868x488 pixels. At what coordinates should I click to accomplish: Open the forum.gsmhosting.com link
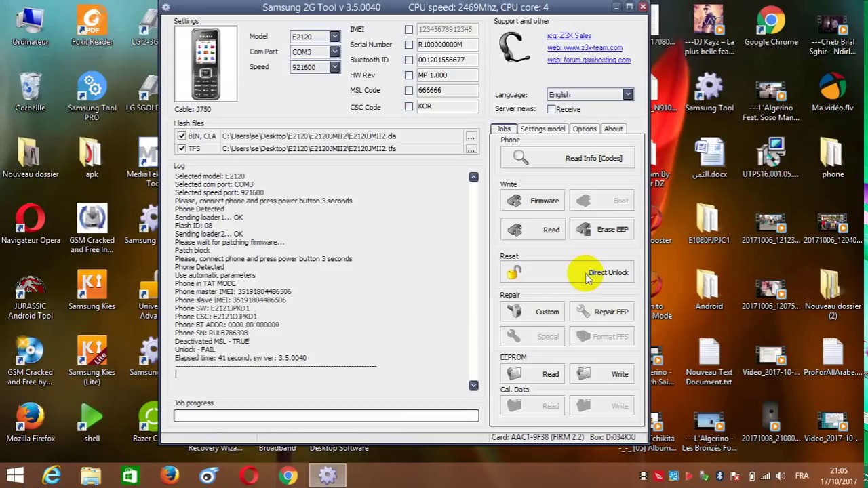(x=589, y=60)
